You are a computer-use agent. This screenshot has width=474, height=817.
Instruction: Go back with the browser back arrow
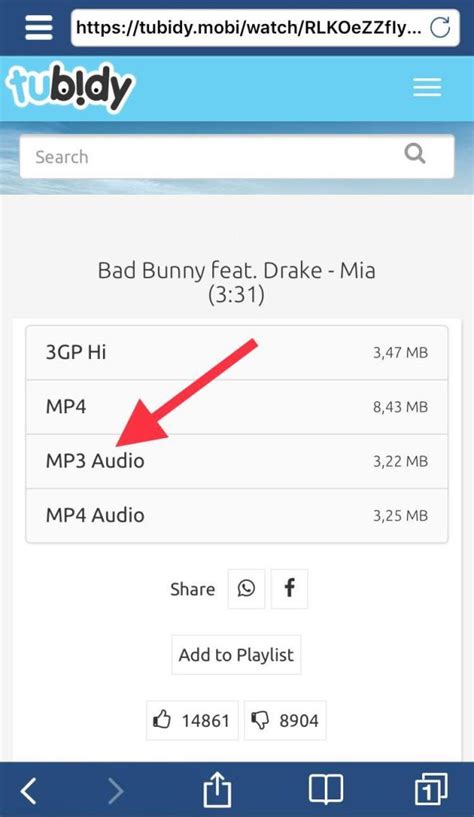tap(29, 790)
